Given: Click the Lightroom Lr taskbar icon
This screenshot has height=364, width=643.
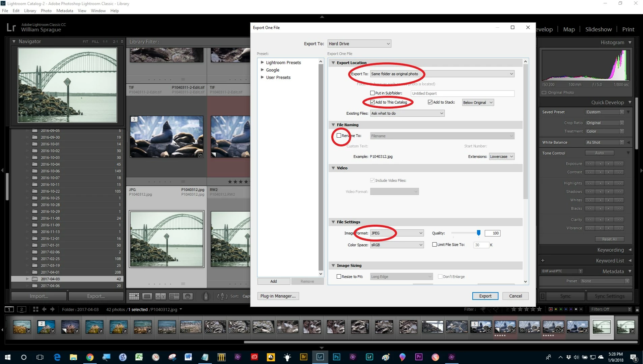Looking at the screenshot, I should coord(320,357).
